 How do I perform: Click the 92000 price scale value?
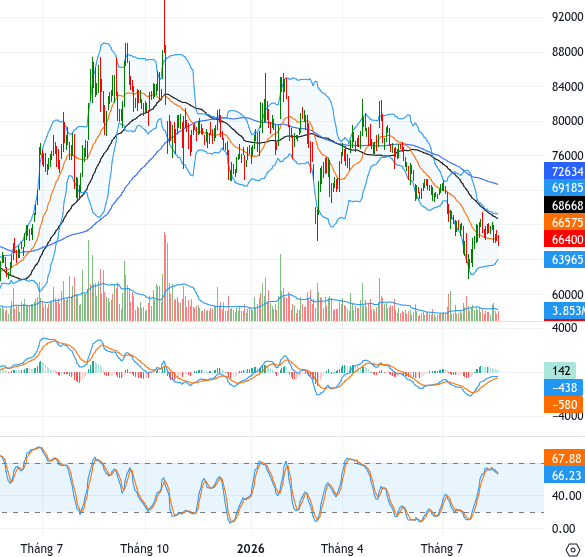click(567, 17)
